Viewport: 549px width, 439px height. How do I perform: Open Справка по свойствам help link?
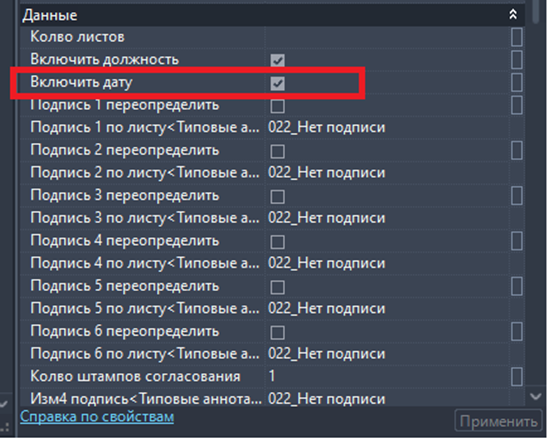tap(97, 417)
